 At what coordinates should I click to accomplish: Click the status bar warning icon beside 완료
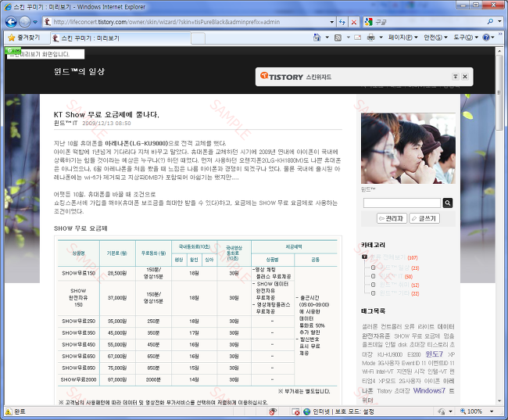coord(9,412)
